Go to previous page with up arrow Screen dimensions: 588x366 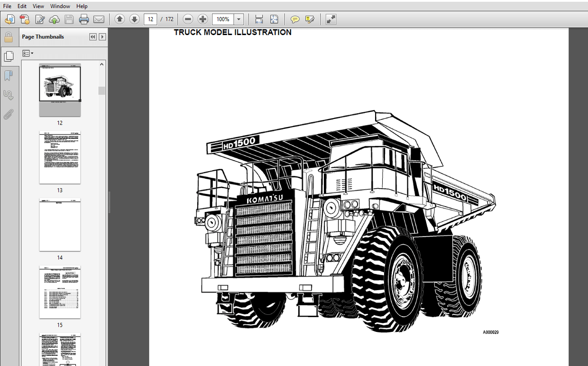(119, 19)
